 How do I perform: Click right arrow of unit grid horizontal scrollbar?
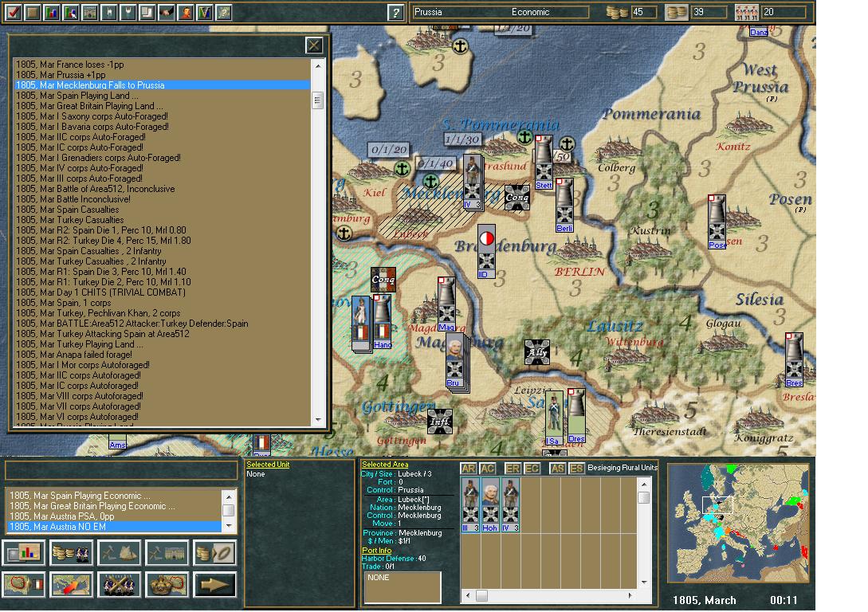630,595
